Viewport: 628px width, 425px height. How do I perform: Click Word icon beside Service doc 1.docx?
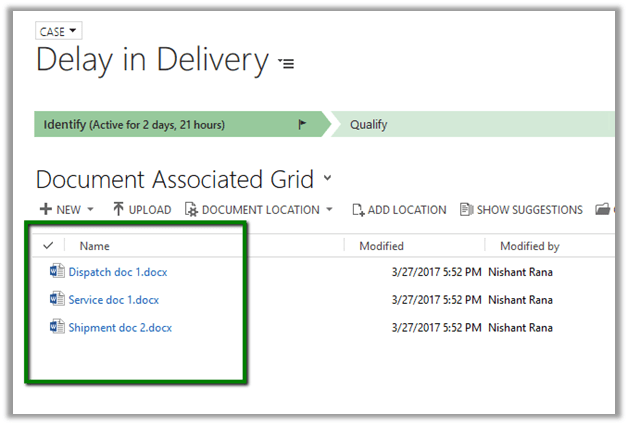click(56, 299)
